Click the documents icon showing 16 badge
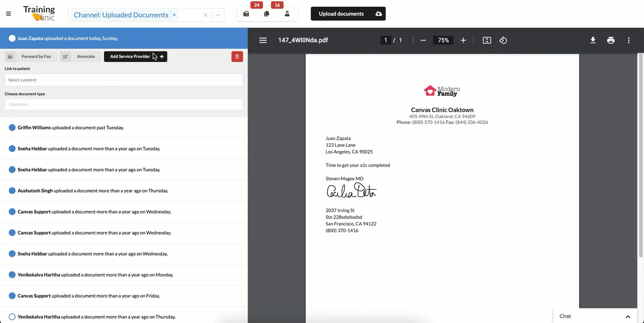The image size is (644, 323). 267,14
